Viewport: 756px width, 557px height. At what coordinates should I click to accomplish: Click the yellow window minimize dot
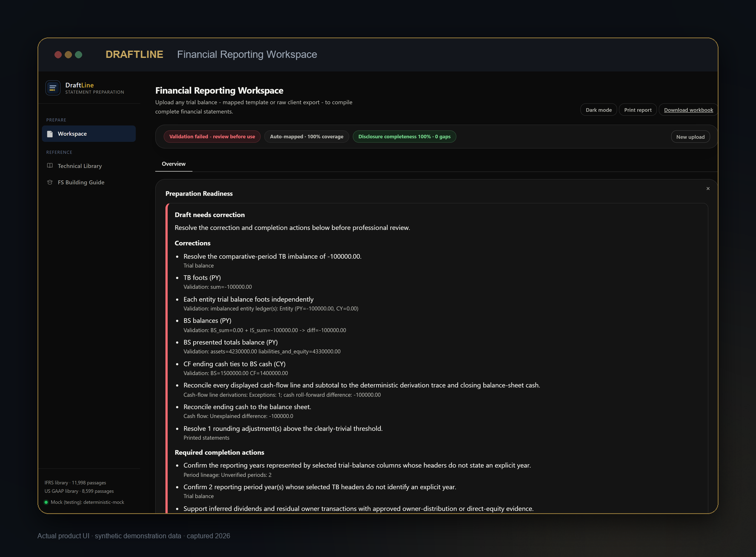(68, 54)
